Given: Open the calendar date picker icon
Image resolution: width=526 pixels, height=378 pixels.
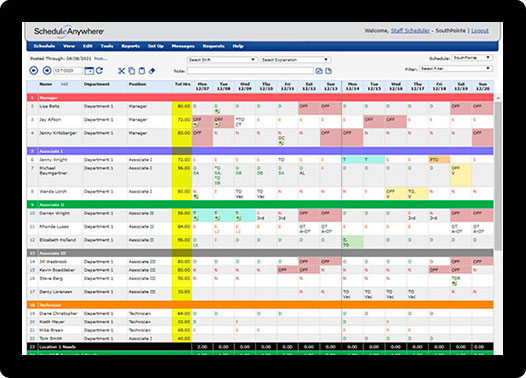Looking at the screenshot, I should [x=89, y=70].
